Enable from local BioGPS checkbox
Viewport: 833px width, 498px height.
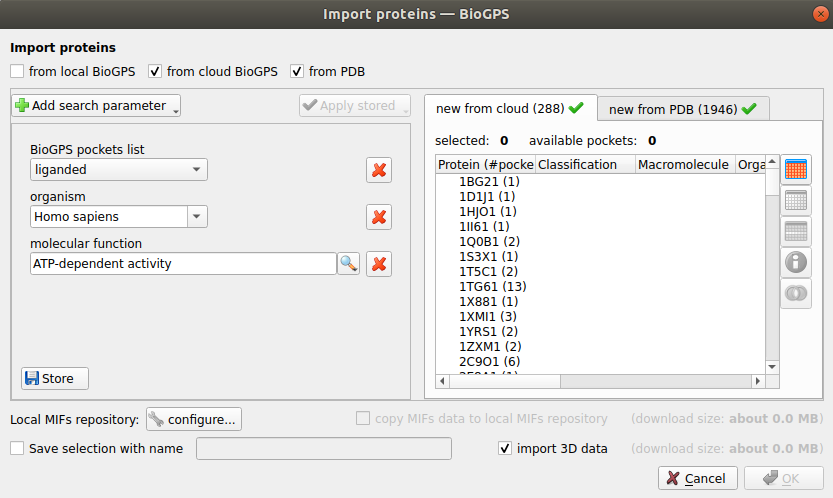pos(17,71)
